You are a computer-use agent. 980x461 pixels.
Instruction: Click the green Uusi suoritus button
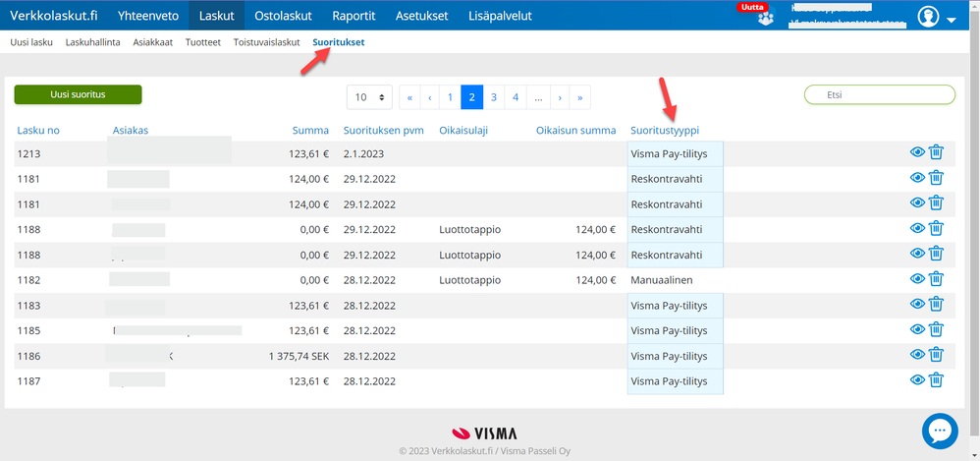(x=79, y=94)
